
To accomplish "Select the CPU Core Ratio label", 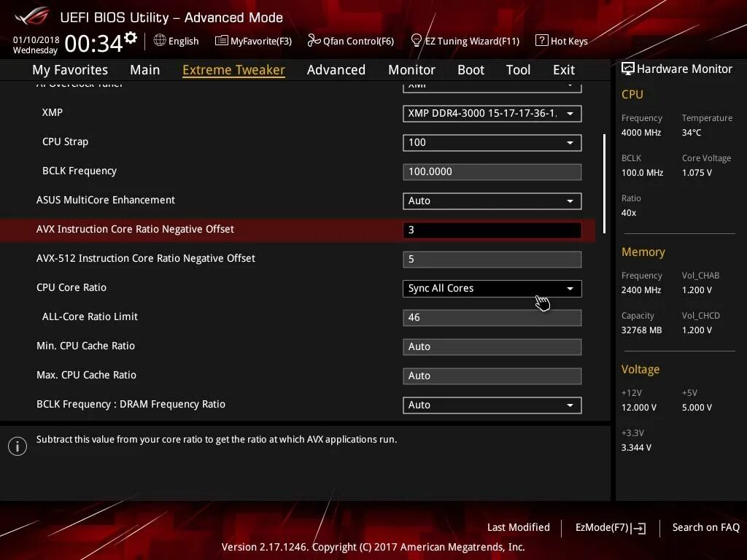I will click(71, 287).
